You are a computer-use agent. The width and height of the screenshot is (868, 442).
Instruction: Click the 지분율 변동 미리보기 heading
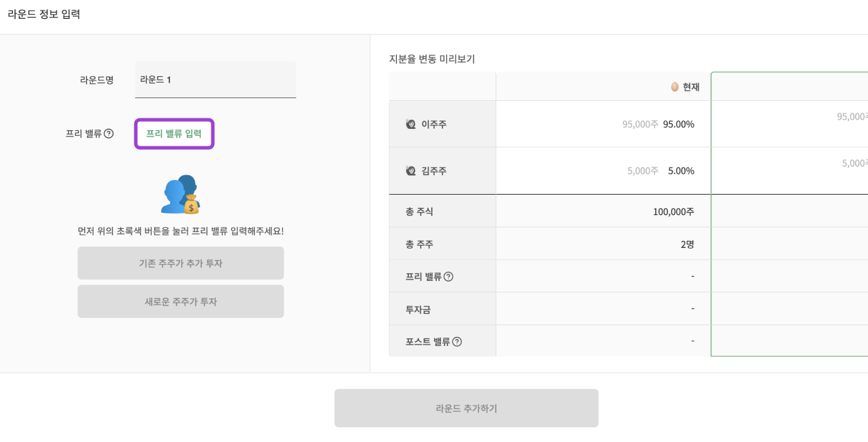tap(432, 60)
